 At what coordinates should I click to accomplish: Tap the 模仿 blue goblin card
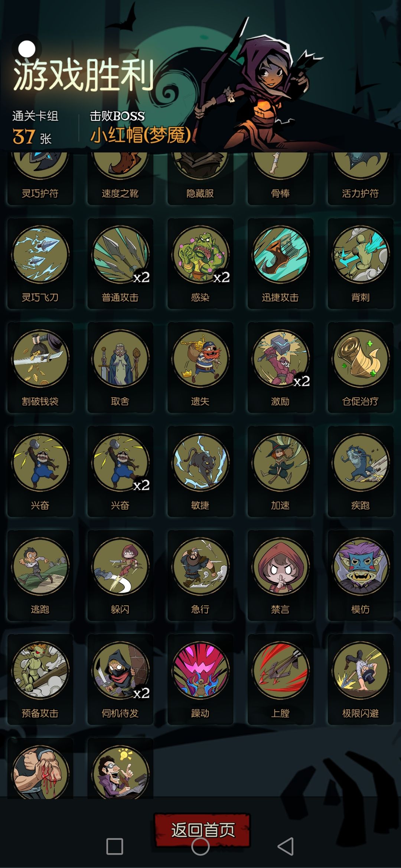361,576
